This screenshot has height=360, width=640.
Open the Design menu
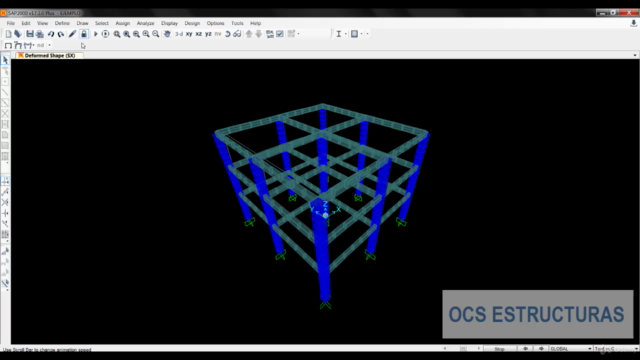[192, 23]
